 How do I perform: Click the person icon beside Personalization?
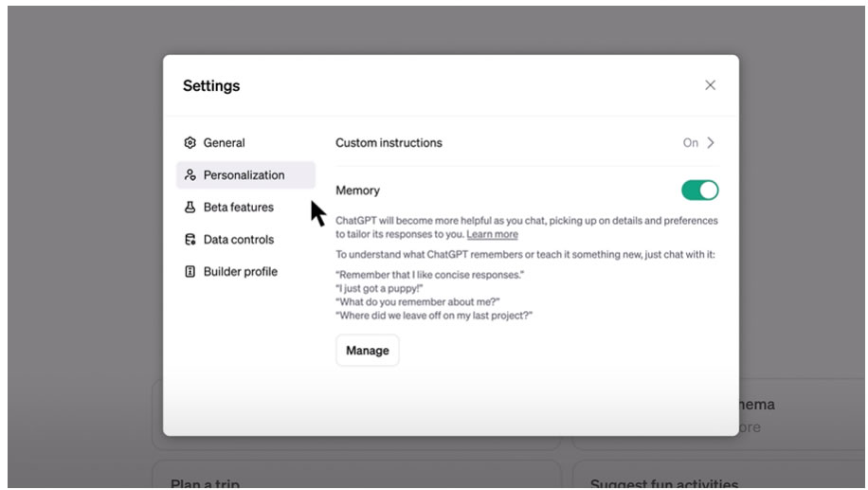190,175
